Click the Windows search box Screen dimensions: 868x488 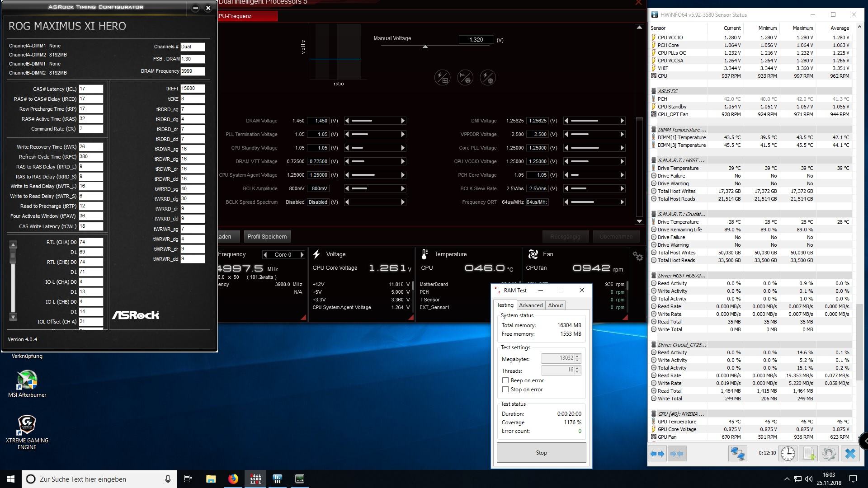tap(99, 479)
